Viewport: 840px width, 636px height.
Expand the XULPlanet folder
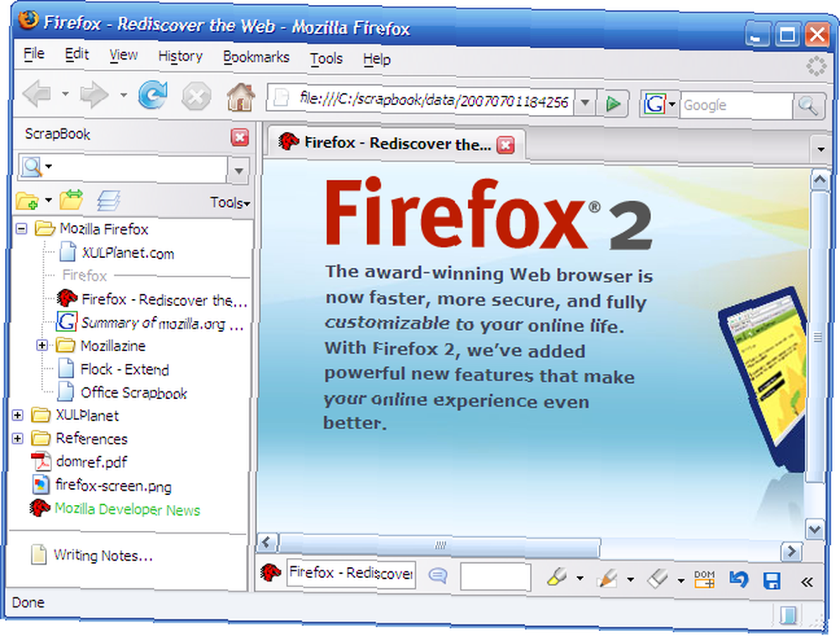click(x=17, y=415)
